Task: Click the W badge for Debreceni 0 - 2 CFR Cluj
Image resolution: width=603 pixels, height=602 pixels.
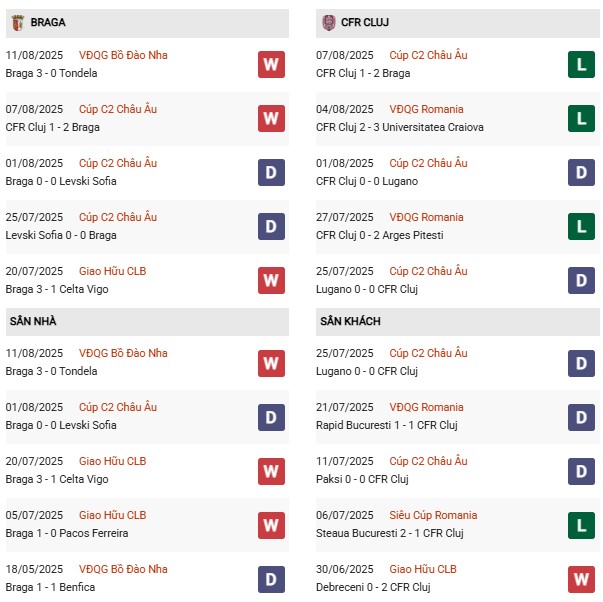Action: point(581,579)
